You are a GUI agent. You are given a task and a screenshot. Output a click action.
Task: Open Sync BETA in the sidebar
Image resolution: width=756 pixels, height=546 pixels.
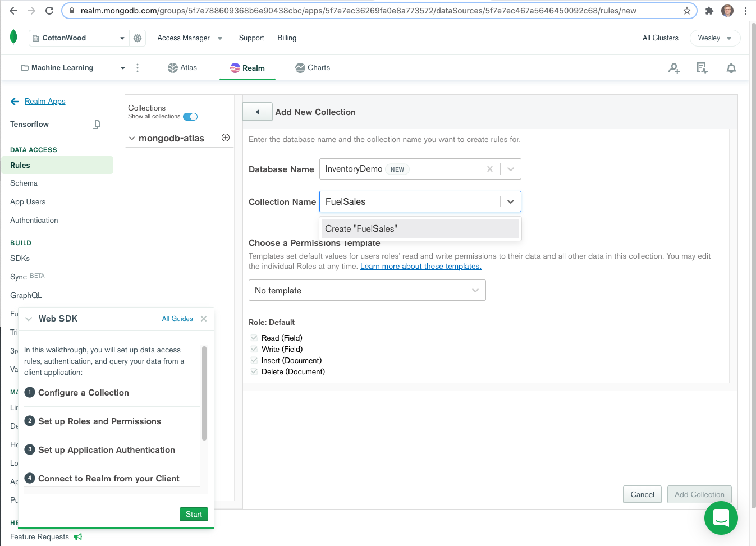(x=27, y=277)
